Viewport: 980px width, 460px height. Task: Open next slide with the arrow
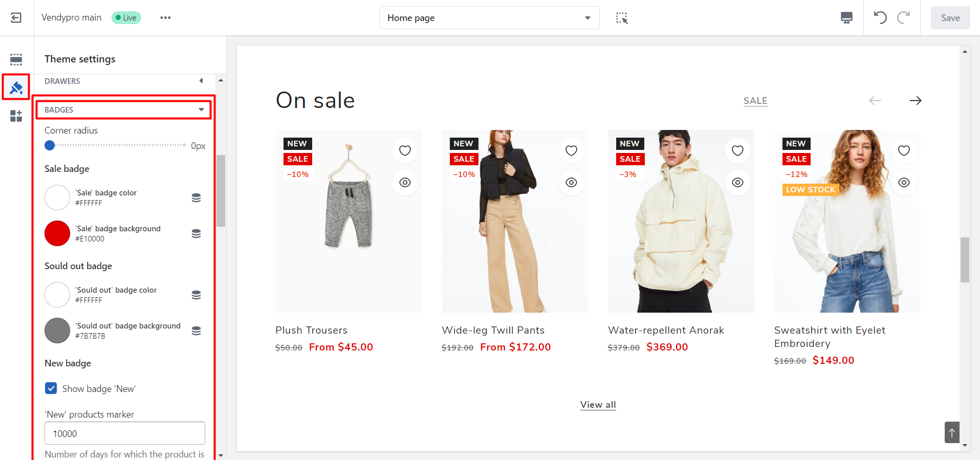[915, 100]
